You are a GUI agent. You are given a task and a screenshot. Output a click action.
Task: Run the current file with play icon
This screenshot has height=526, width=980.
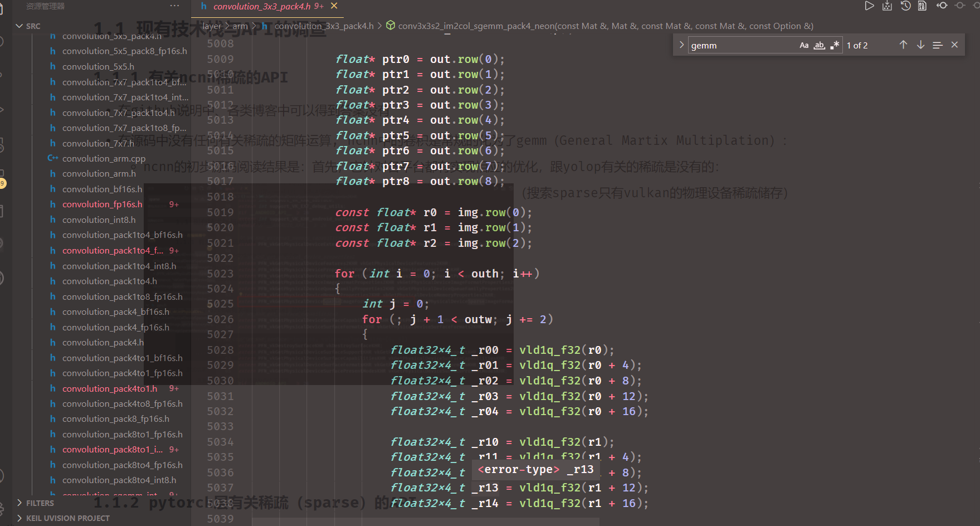(869, 6)
